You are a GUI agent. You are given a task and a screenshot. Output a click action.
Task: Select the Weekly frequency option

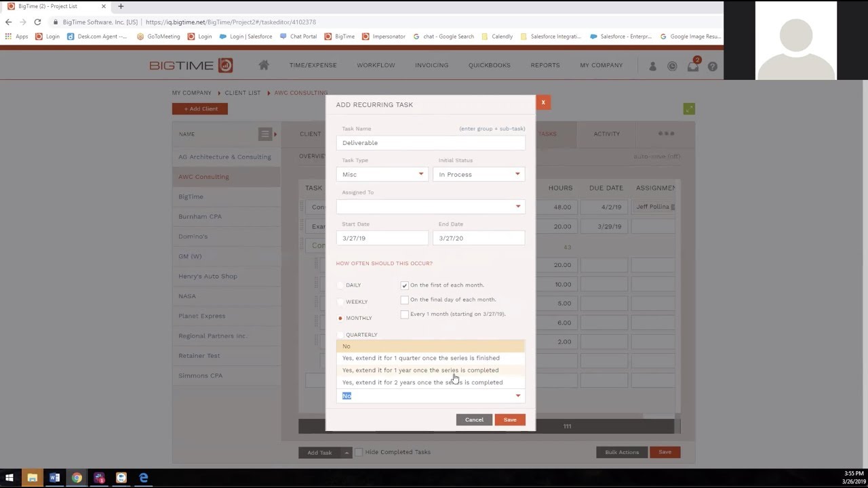click(340, 302)
